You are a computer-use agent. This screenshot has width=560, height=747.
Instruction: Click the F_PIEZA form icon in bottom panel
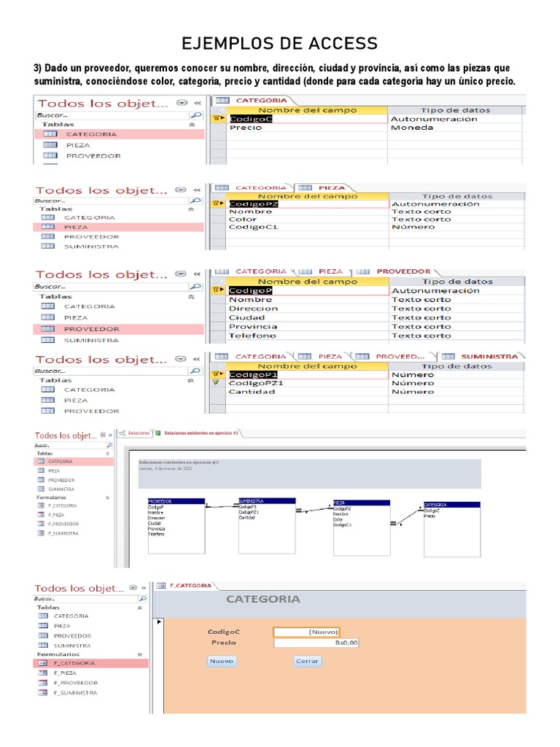tap(42, 673)
